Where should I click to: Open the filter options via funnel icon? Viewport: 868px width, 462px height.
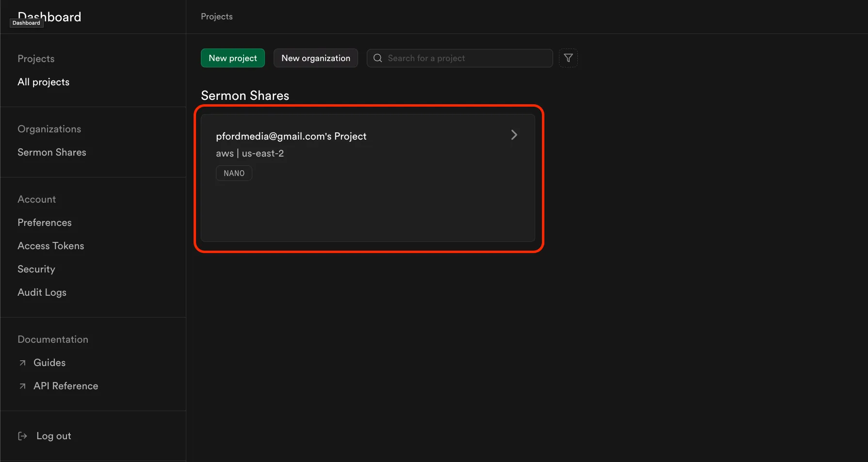pyautogui.click(x=568, y=58)
